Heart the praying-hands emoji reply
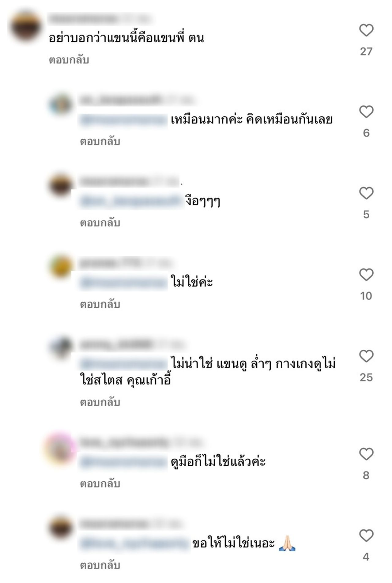 (x=366, y=536)
